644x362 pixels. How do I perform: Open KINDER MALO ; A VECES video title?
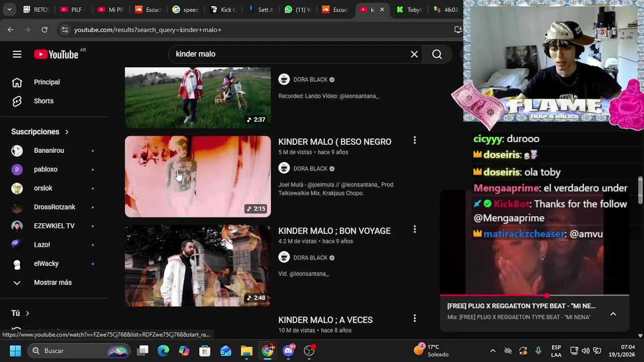(326, 320)
